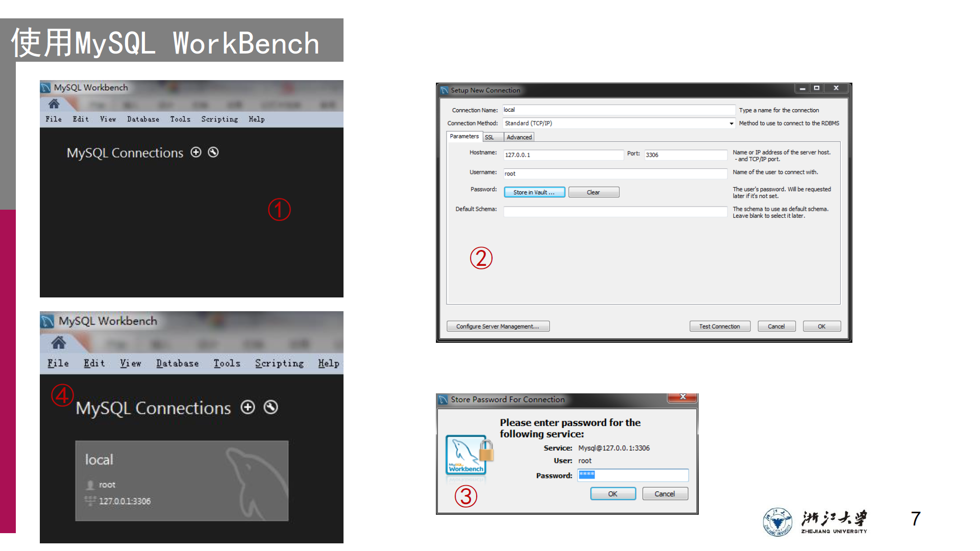Click the plus icon beside top MySQL Connections

point(196,152)
